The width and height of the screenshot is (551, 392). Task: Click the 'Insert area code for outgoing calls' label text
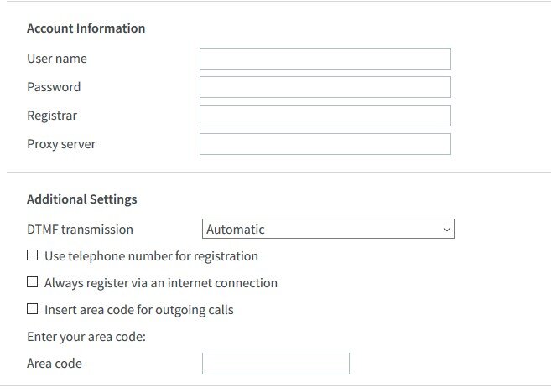click(x=139, y=310)
